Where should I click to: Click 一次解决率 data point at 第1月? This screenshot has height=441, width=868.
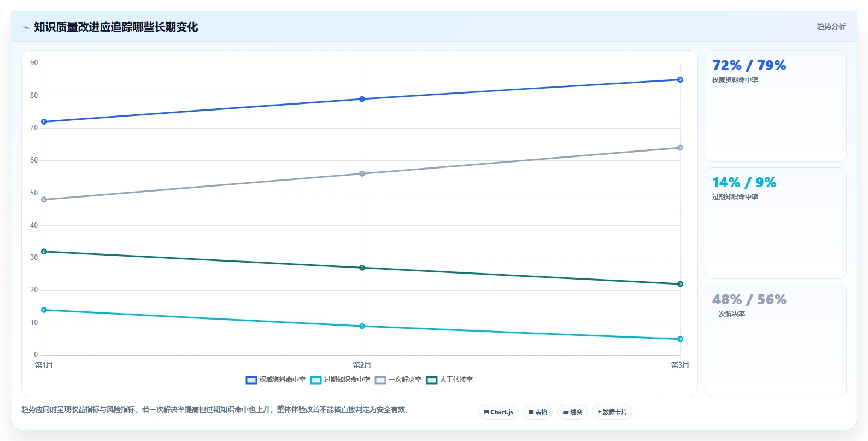point(44,200)
